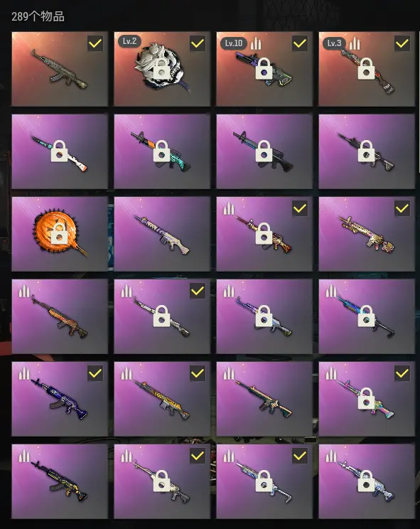Click lock on orange-teal M16 skin
The width and height of the screenshot is (420, 529).
coord(161,151)
